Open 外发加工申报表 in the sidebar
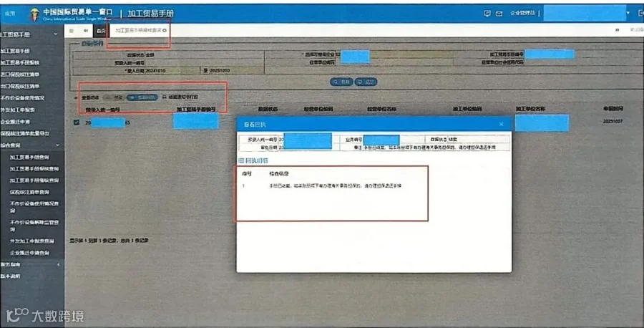644x328 pixels. pos(17,110)
